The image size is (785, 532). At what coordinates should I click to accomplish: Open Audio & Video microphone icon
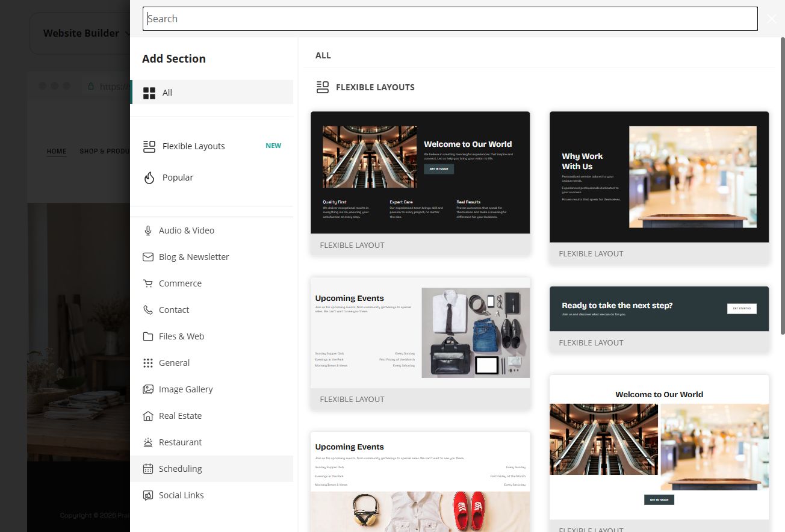[x=148, y=230]
